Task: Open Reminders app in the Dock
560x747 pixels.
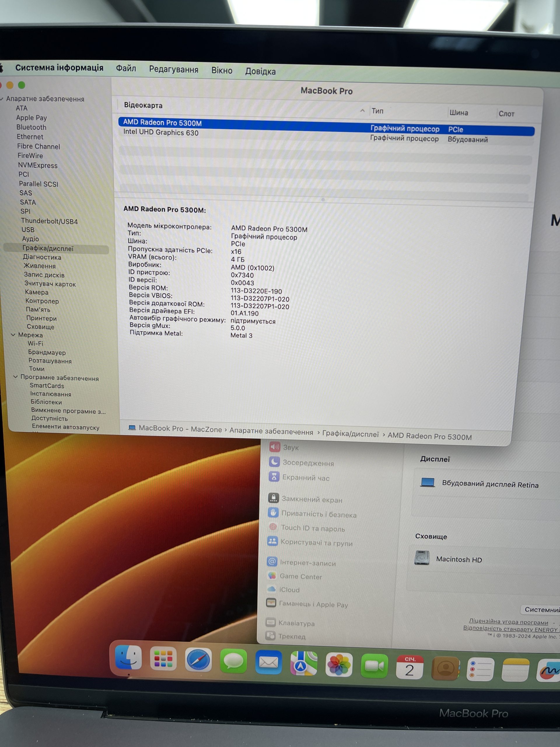Action: click(480, 670)
